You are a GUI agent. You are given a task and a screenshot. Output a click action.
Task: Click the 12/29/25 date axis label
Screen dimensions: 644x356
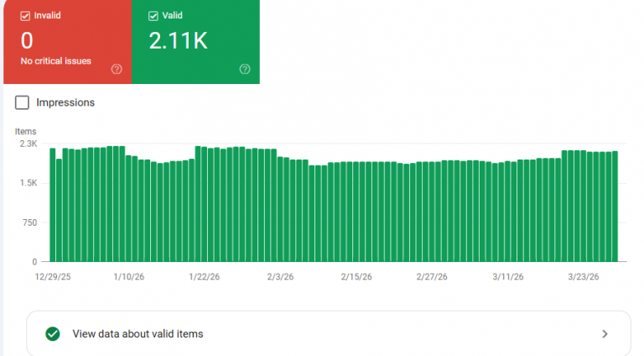click(x=53, y=277)
